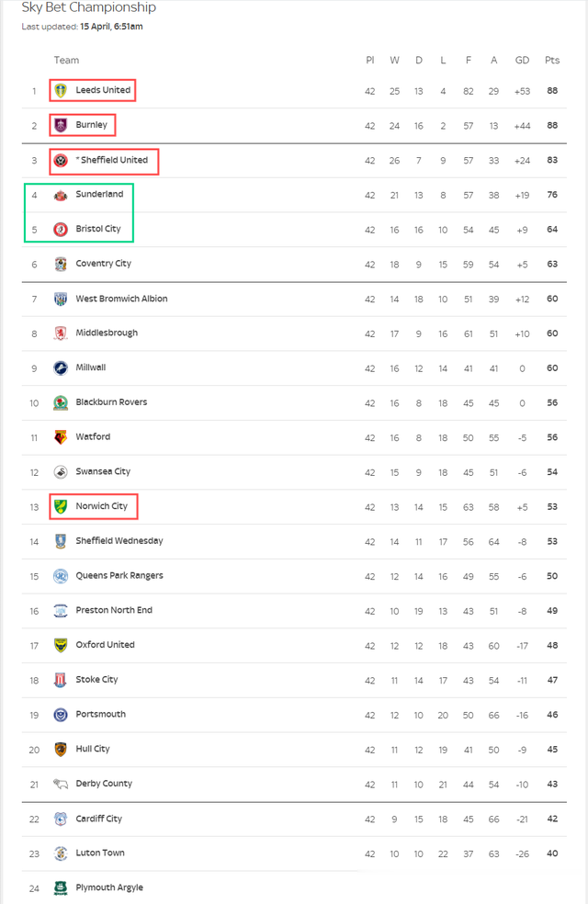
Task: Click the Leeds United club crest
Action: tap(61, 91)
